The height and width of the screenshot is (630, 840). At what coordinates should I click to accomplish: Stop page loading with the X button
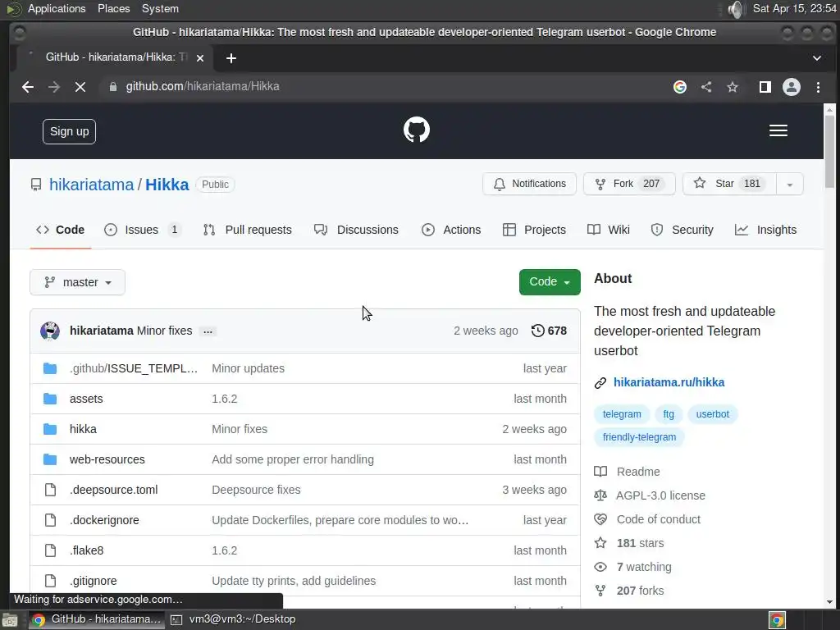pos(80,87)
